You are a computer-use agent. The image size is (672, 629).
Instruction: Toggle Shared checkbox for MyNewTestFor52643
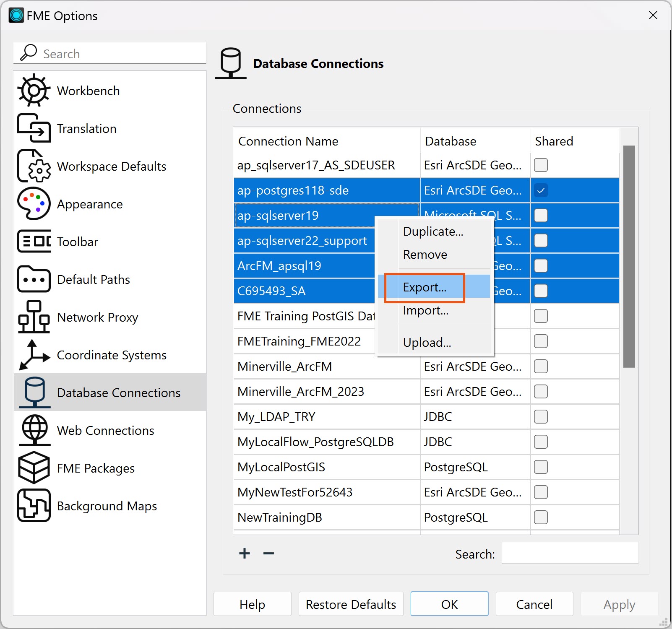[541, 492]
